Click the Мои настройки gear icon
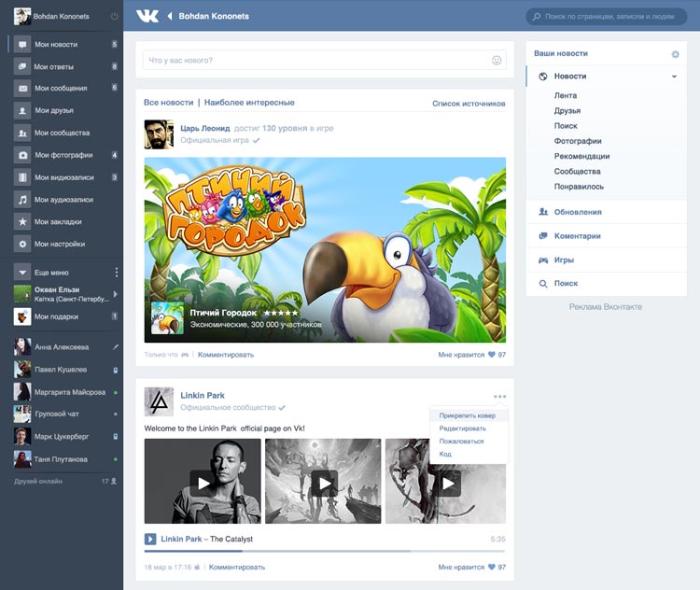Viewport: 700px width, 590px height. [22, 244]
